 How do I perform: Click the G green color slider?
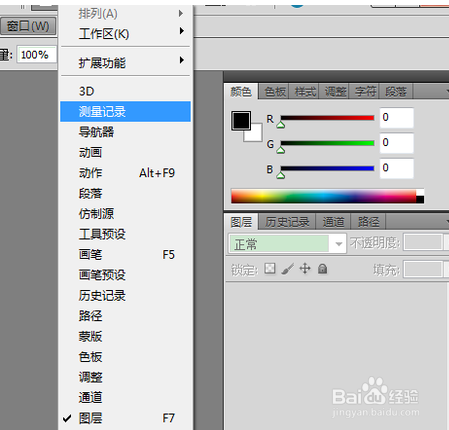327,143
